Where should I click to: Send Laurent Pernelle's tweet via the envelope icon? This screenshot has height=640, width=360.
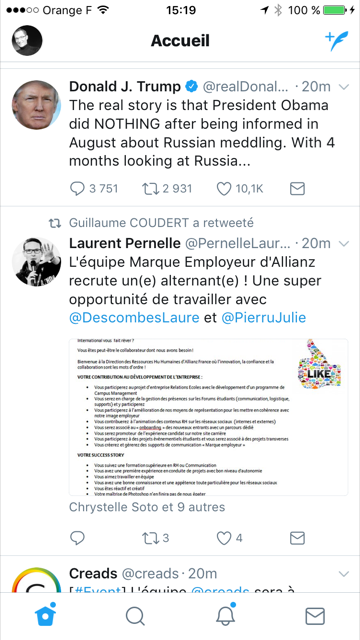point(297,538)
